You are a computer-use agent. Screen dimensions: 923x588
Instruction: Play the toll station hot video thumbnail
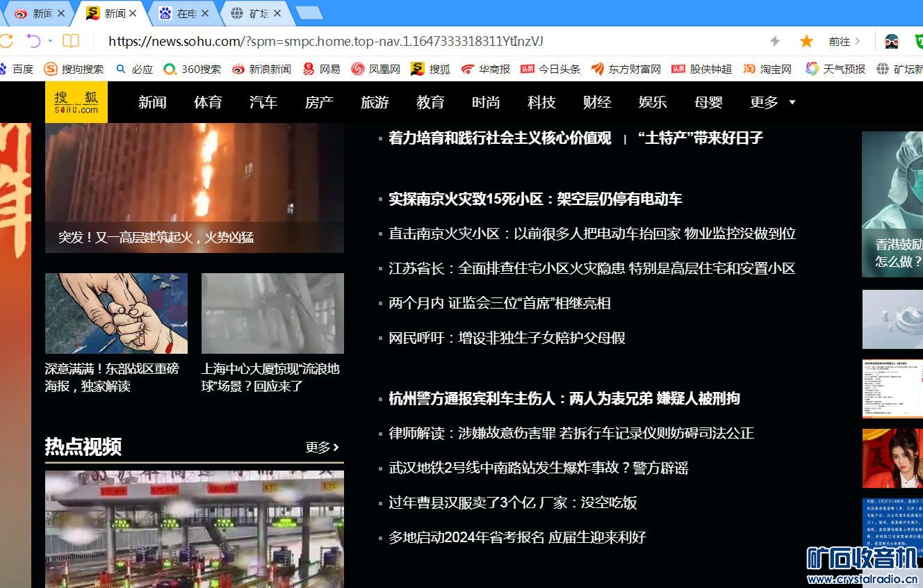pyautogui.click(x=195, y=529)
